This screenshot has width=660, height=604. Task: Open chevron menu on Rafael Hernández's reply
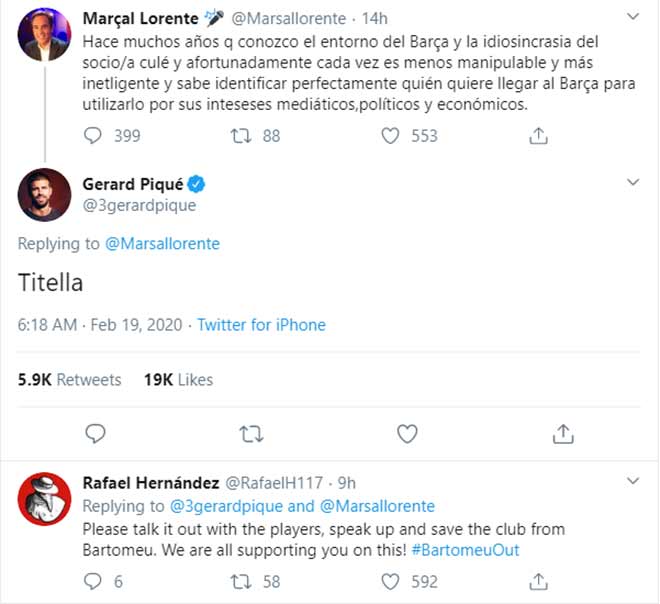pyautogui.click(x=632, y=482)
